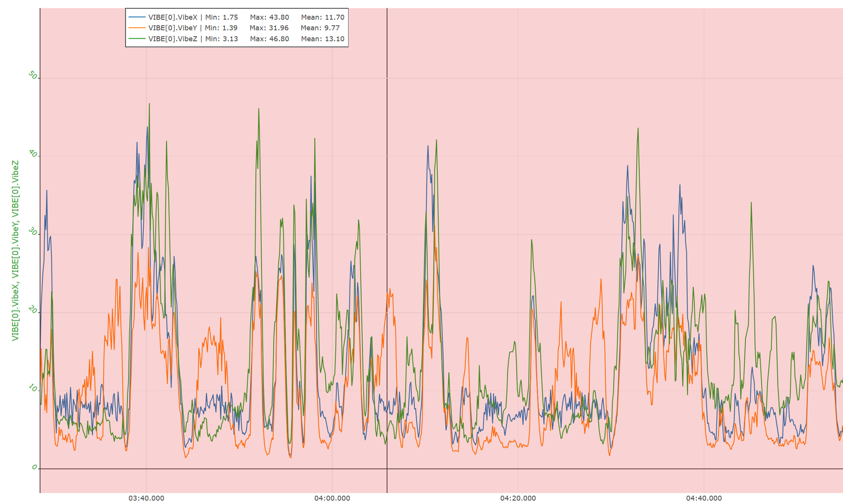The image size is (843, 504).
Task: Click the 03:40.000 x-axis tick label
Action: coord(146,498)
